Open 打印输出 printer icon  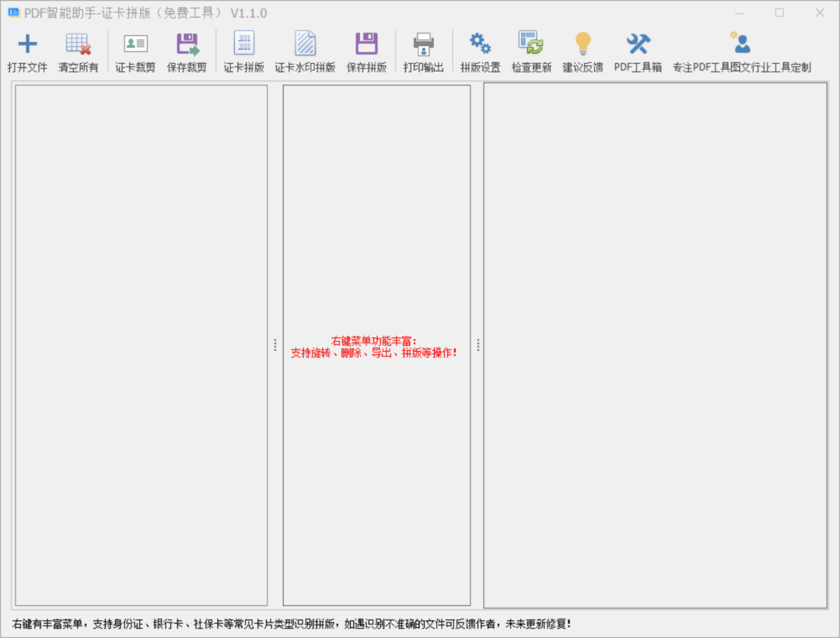423,44
